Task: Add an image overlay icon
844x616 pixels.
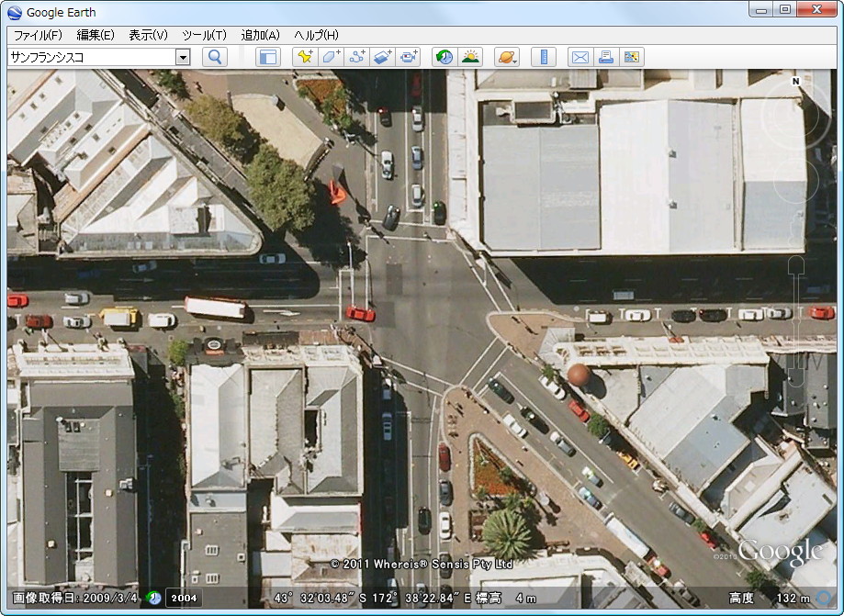Action: coord(383,57)
